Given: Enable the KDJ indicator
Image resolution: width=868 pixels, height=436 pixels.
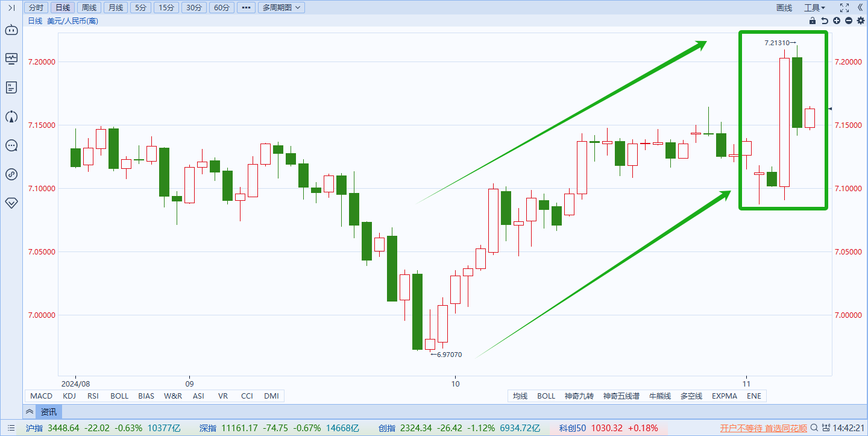Looking at the screenshot, I should pos(70,396).
